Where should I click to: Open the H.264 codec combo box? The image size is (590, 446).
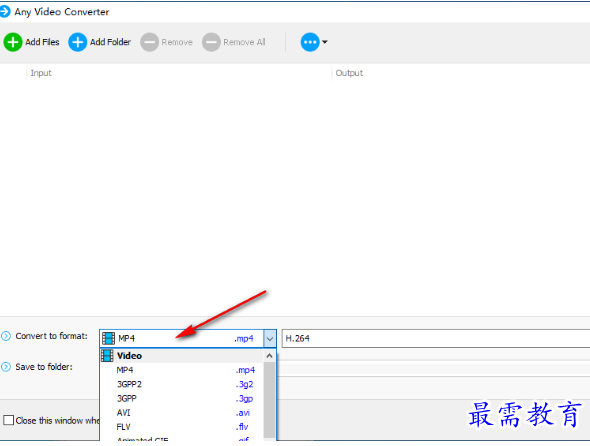(x=436, y=338)
